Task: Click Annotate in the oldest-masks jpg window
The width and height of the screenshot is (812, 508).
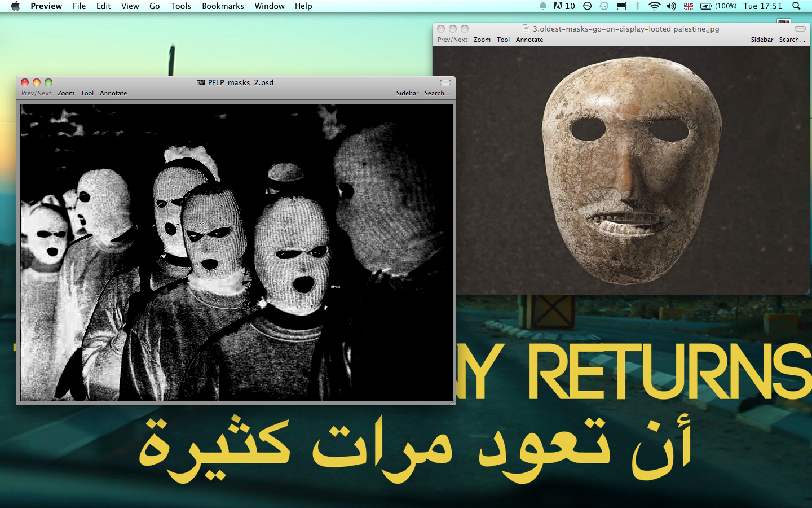Action: 529,40
